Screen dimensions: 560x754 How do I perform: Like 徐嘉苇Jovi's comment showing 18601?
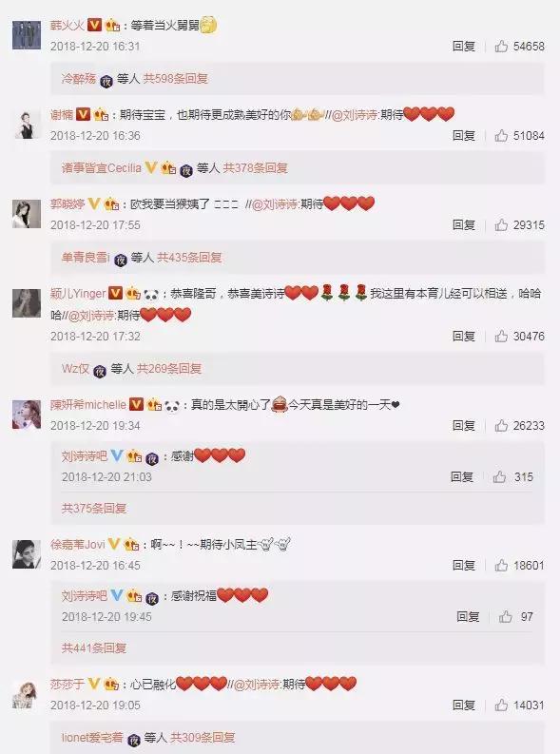tap(501, 566)
